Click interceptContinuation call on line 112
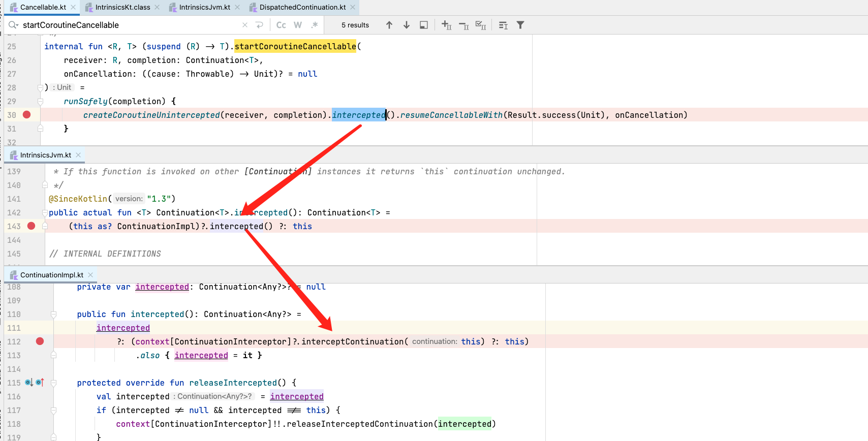The height and width of the screenshot is (441, 868). pyautogui.click(x=353, y=341)
